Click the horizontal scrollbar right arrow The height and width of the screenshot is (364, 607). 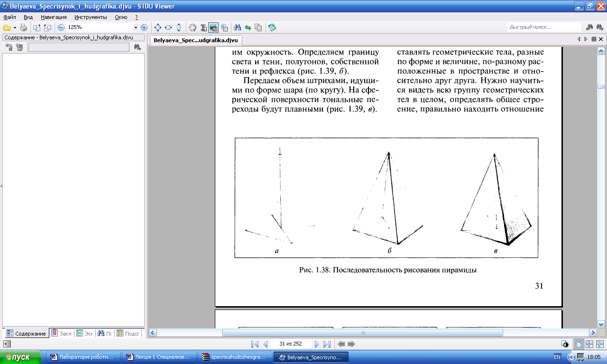pos(592,333)
